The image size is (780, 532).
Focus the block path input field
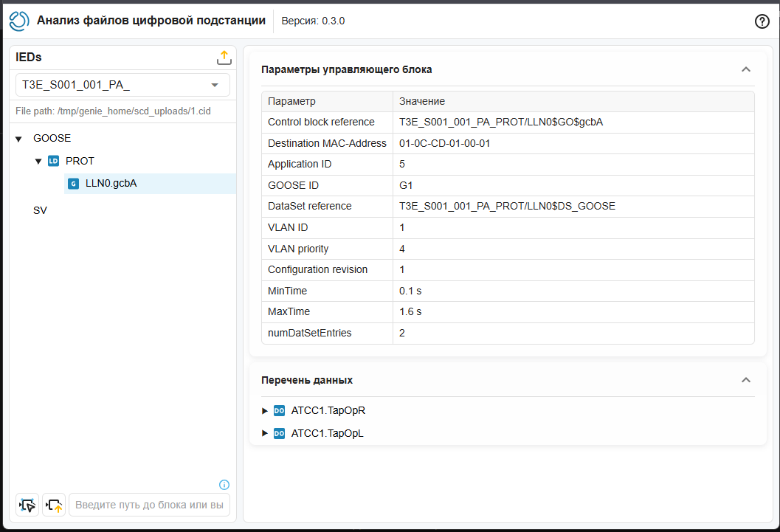point(149,505)
